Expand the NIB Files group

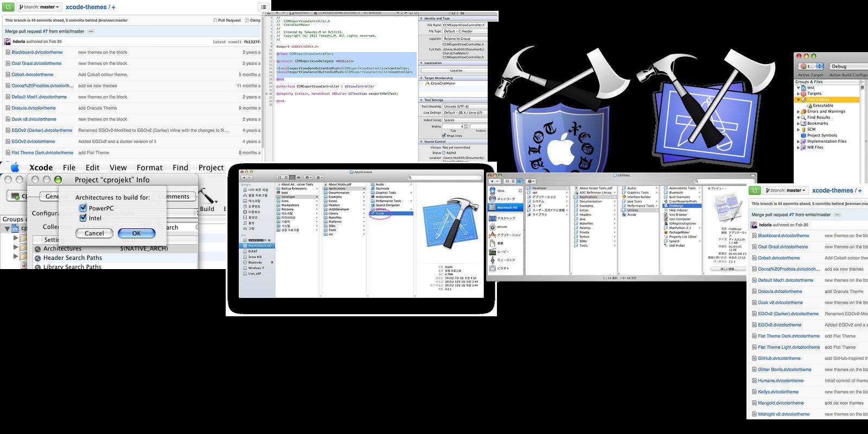[798, 147]
